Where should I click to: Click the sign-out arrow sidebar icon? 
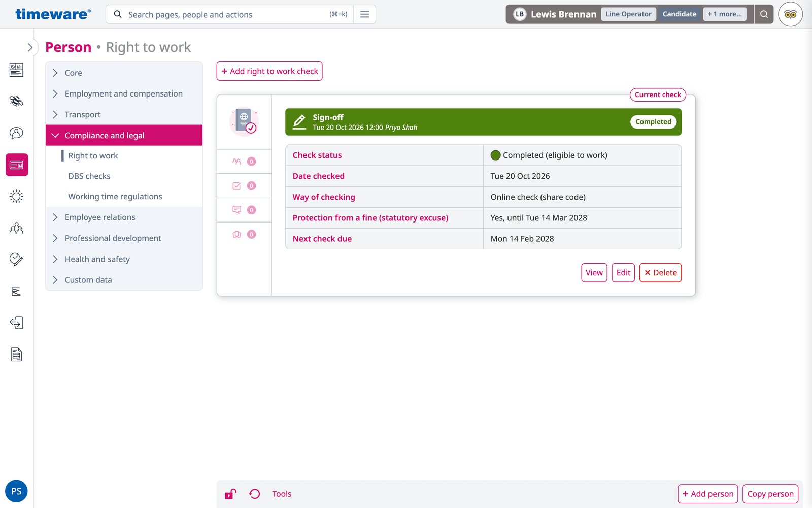[x=16, y=323]
